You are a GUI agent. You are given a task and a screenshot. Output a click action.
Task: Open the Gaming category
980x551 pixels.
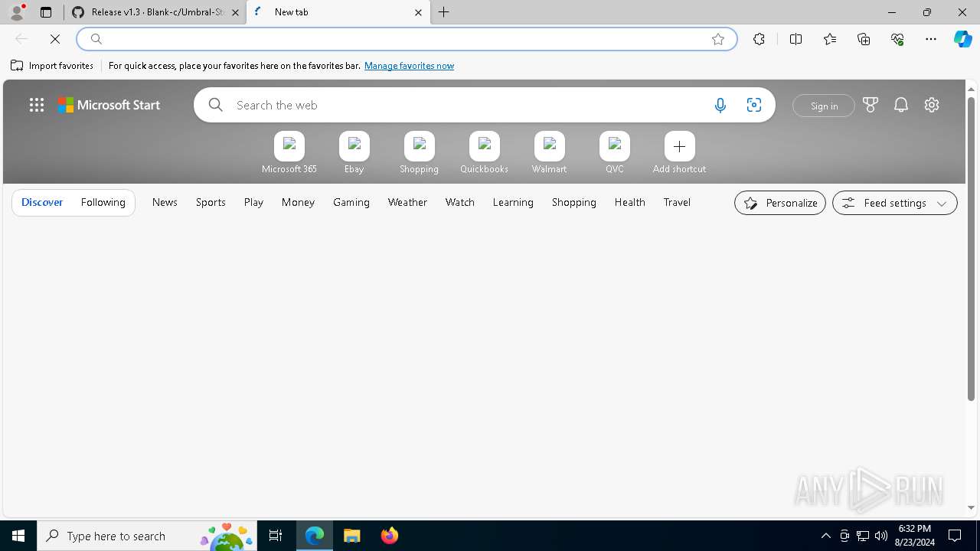coord(351,202)
